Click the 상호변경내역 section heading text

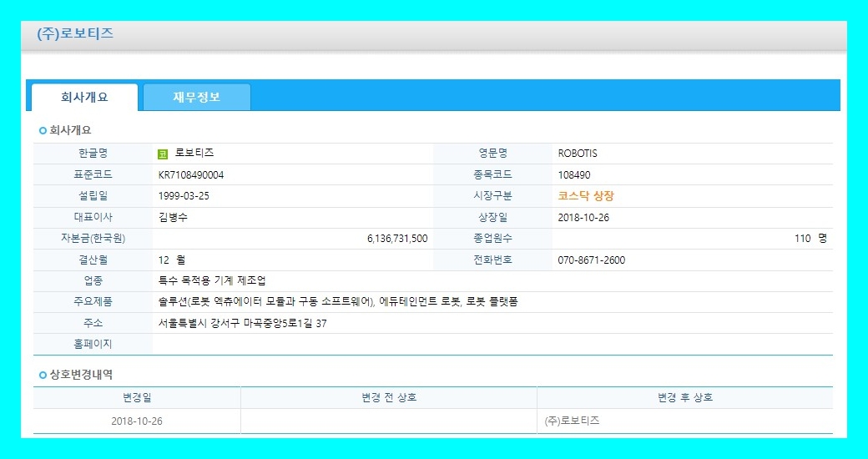pyautogui.click(x=81, y=375)
